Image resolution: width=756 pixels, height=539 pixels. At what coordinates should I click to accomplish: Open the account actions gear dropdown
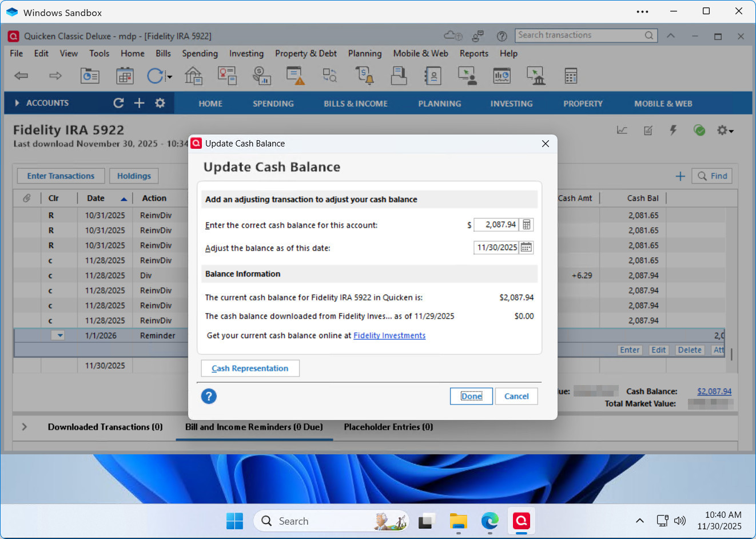tap(725, 130)
